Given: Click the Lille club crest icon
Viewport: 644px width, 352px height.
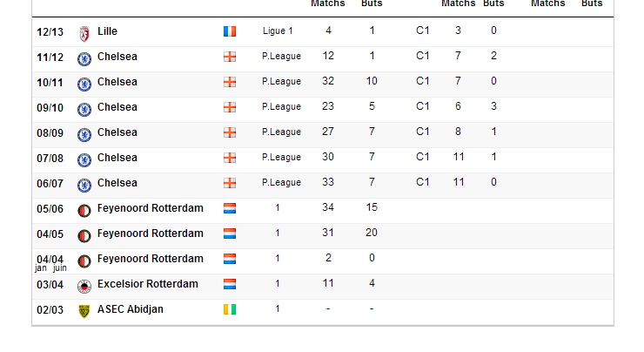Looking at the screenshot, I should pos(84,34).
